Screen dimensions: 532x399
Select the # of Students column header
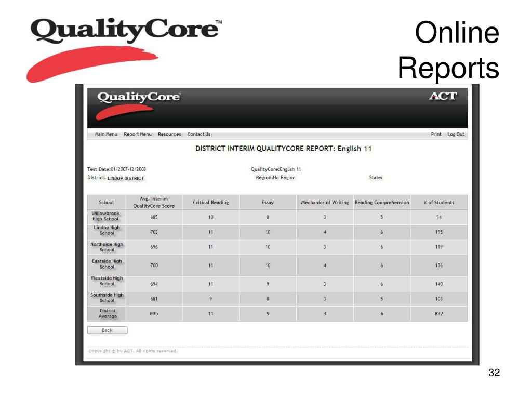tap(438, 202)
